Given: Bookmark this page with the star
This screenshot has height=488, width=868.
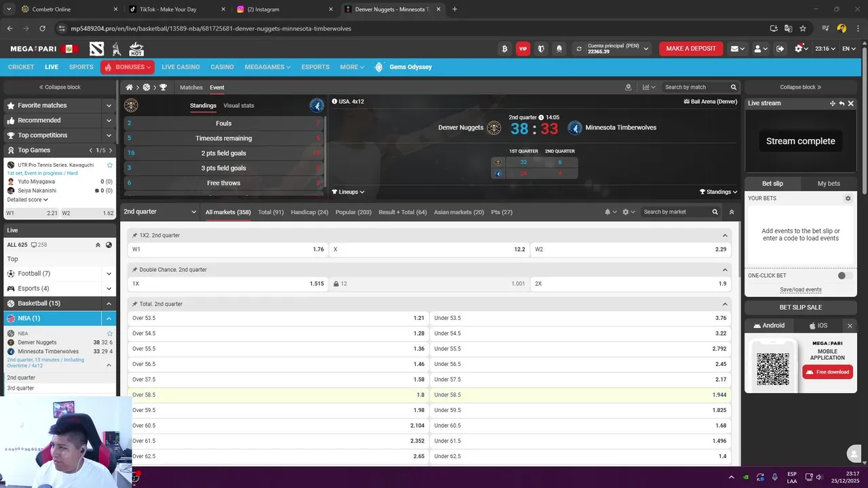Looking at the screenshot, I should coord(803,28).
